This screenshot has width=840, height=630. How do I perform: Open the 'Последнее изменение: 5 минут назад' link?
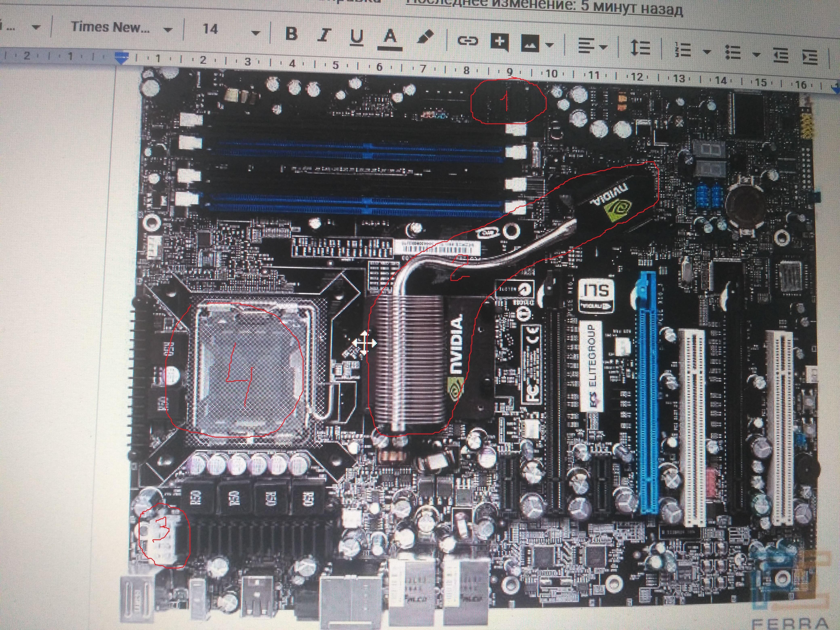point(544,7)
